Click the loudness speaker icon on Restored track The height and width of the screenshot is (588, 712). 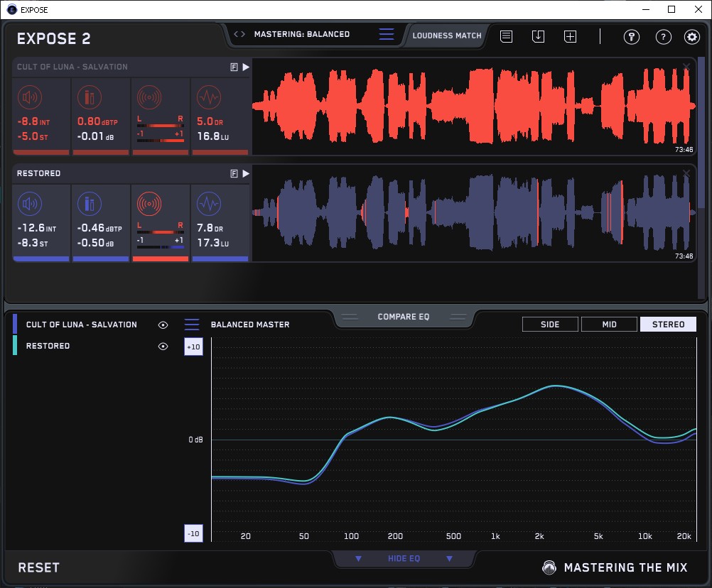29,205
